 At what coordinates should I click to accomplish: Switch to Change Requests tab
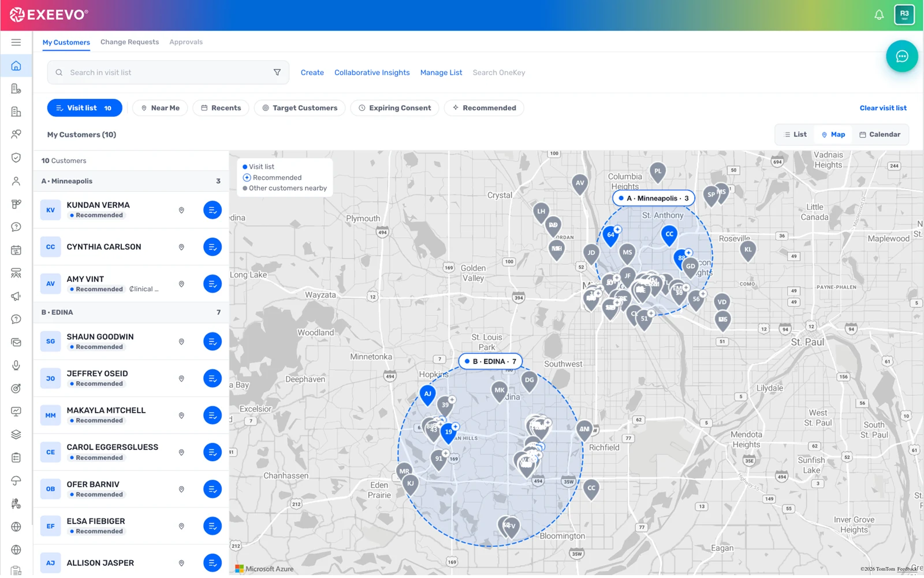click(129, 42)
